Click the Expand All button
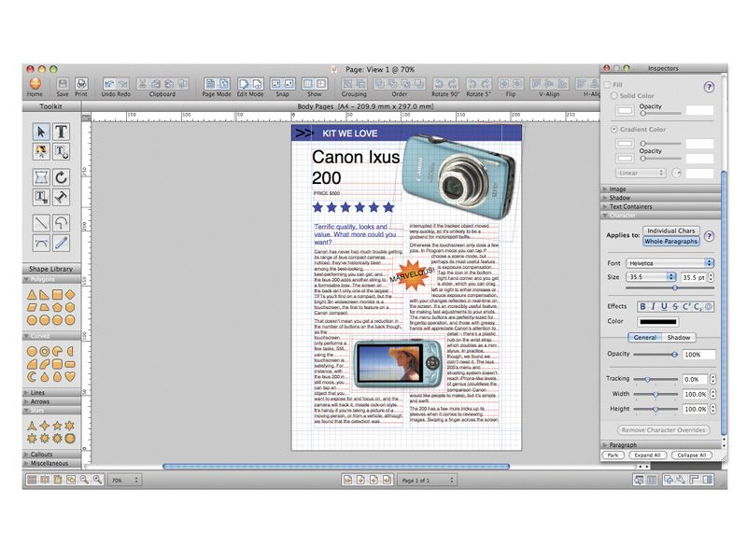The width and height of the screenshot is (747, 560). (x=647, y=455)
